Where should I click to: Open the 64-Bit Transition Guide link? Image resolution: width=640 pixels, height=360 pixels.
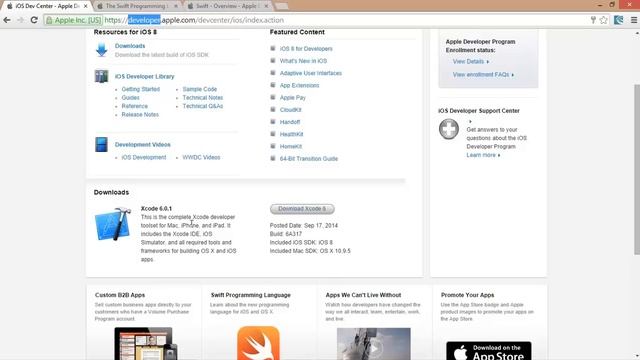click(x=309, y=159)
